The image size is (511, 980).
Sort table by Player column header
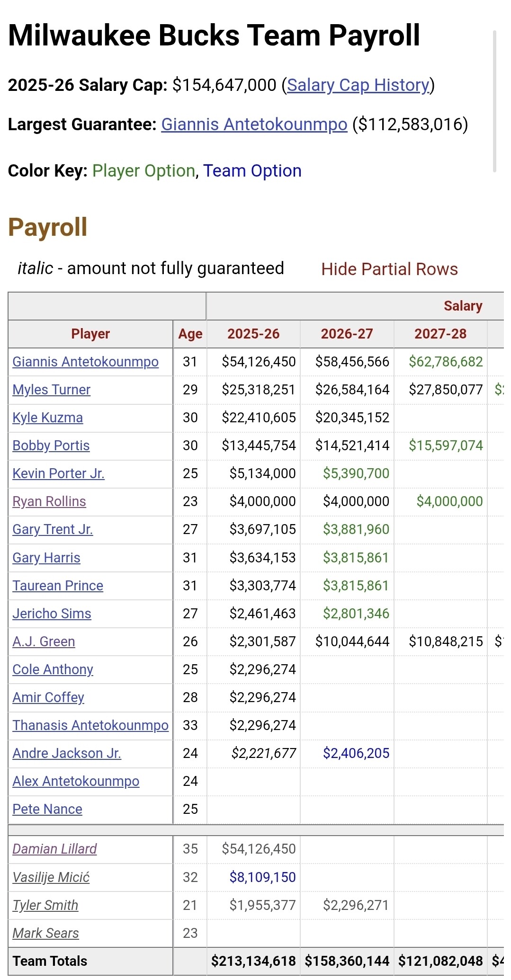click(x=90, y=334)
